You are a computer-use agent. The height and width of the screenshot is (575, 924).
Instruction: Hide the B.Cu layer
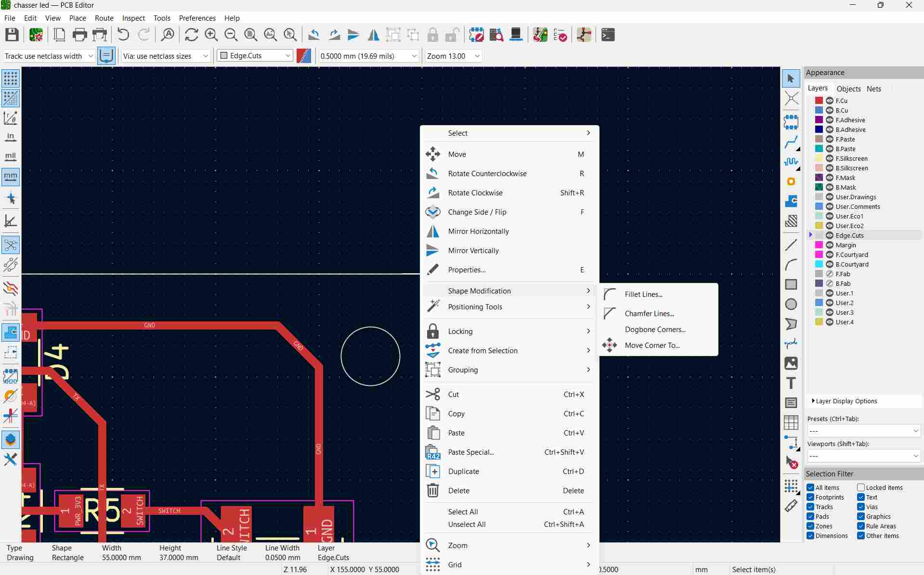830,110
